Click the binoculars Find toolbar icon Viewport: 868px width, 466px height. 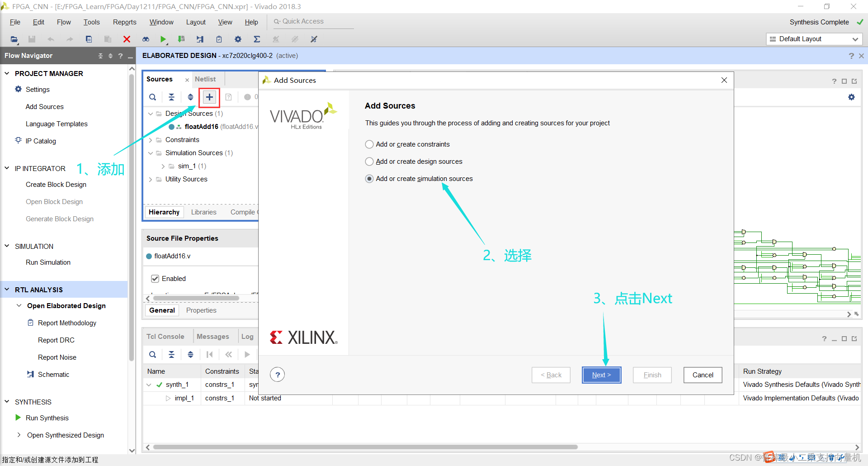point(146,39)
